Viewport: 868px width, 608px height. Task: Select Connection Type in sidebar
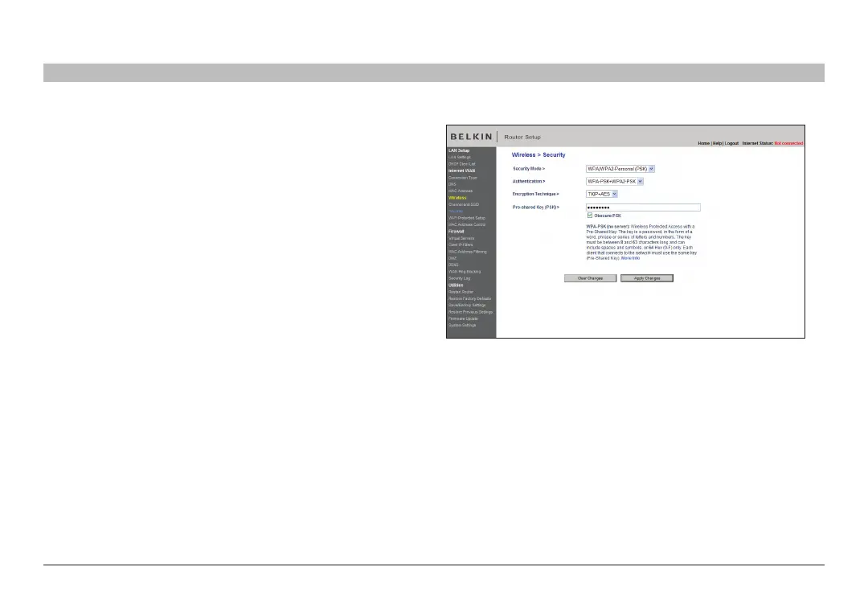click(462, 178)
